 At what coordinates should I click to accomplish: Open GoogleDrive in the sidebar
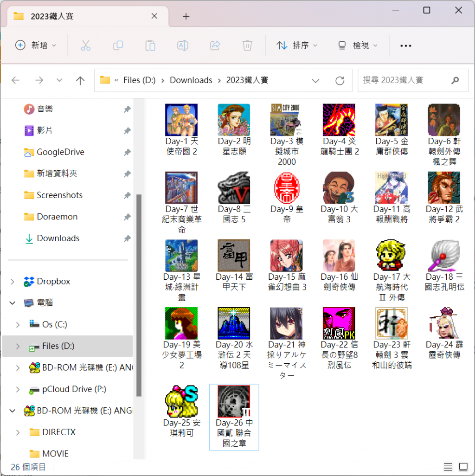click(60, 152)
